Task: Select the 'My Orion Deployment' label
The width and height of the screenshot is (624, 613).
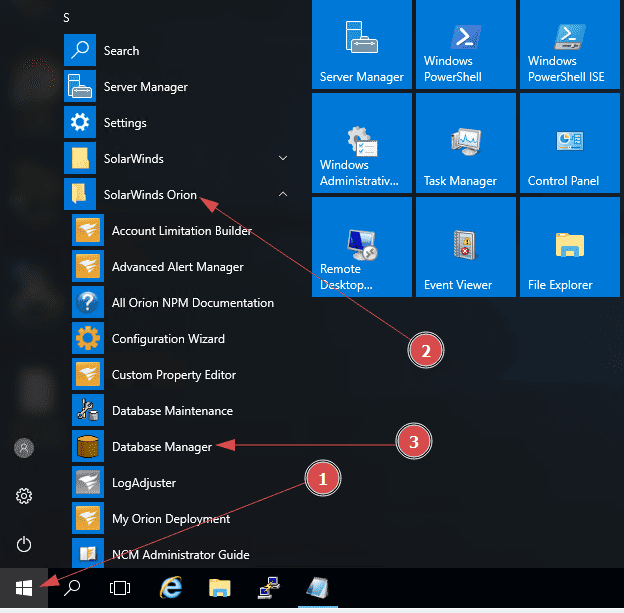Action: [x=171, y=519]
